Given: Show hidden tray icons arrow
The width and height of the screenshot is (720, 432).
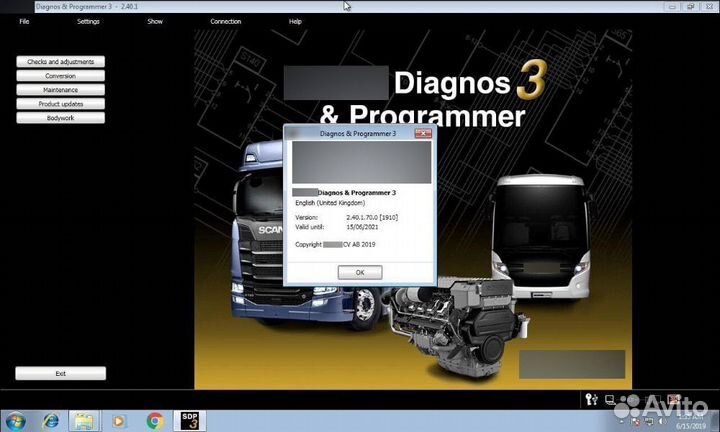Looking at the screenshot, I should [621, 421].
